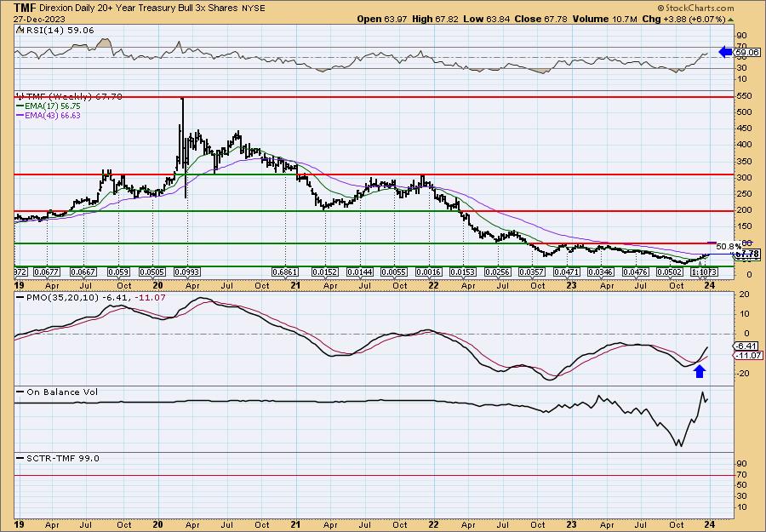Click the 0.0667 boxed value in price panel

pos(83,272)
